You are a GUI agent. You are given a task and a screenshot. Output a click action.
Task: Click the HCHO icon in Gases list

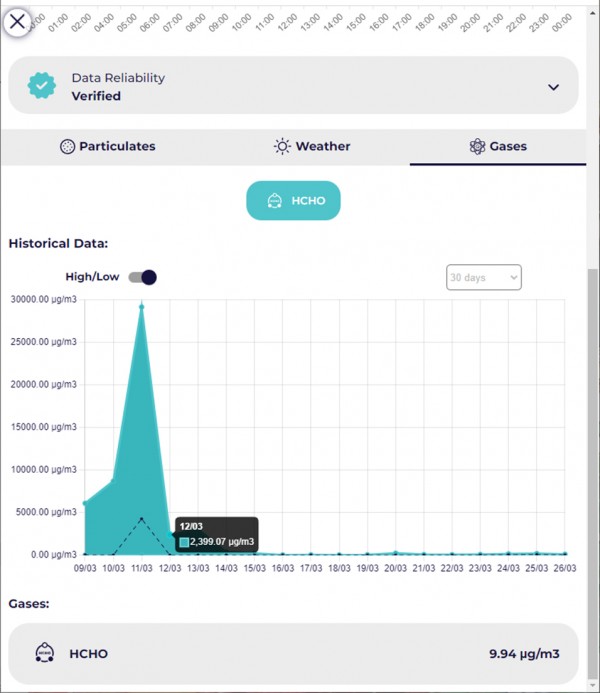tap(44, 654)
